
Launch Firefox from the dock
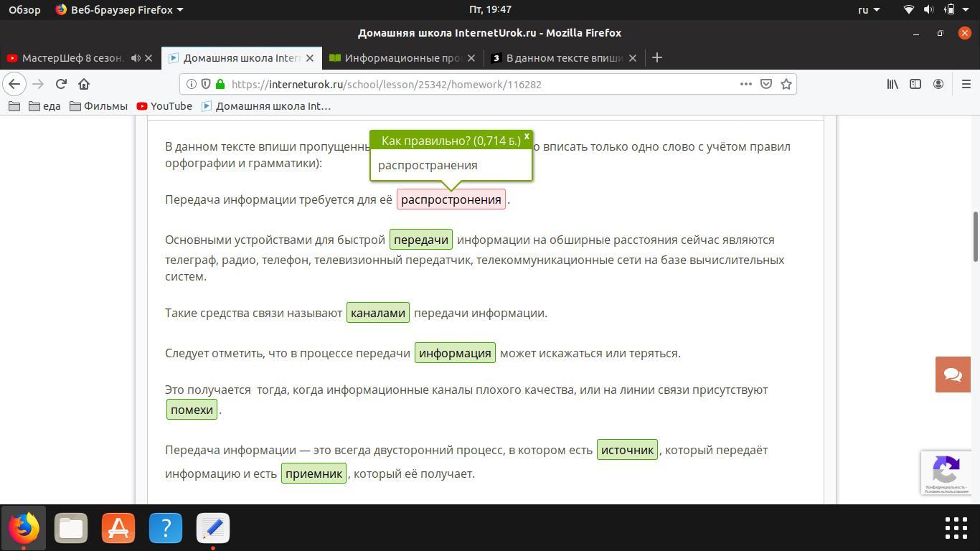(24, 529)
